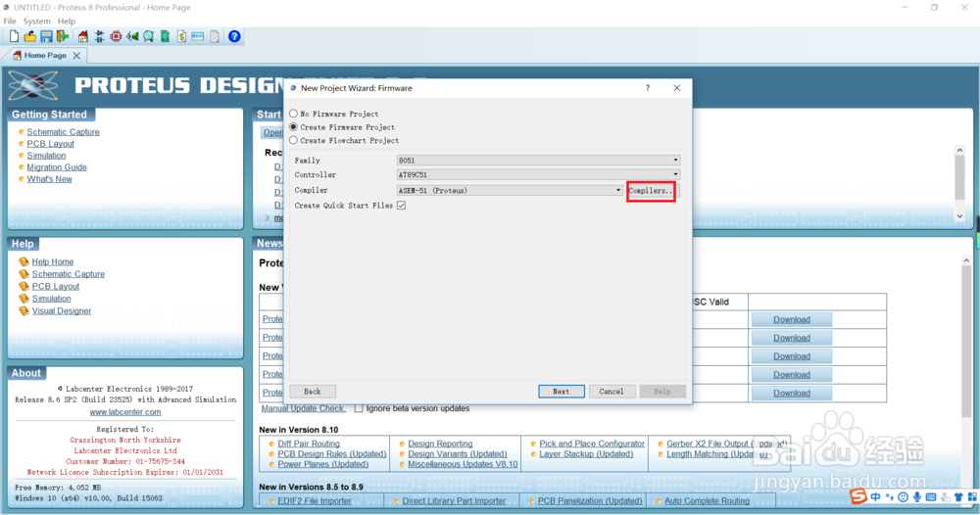This screenshot has height=515, width=980.
Task: Open the Help menu in menu bar
Action: (67, 22)
